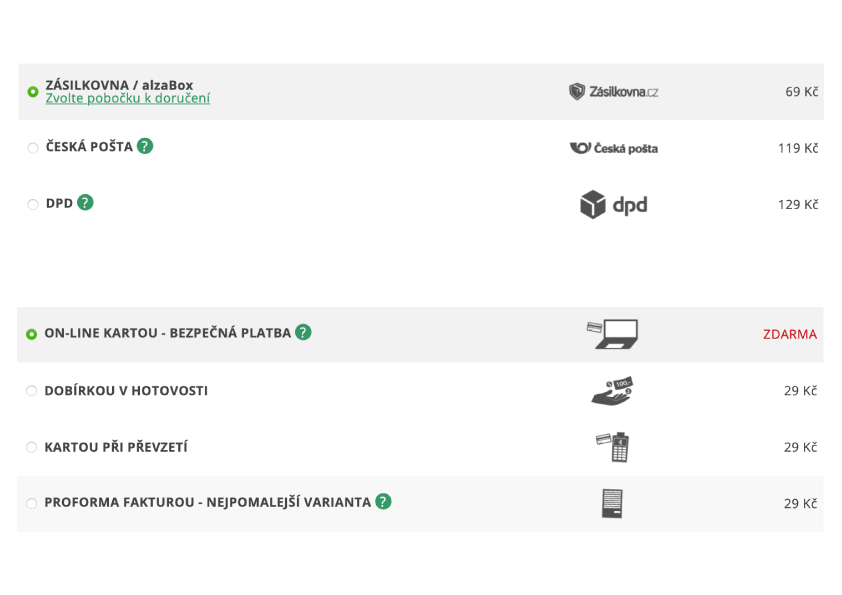Open help icon beside DPD label
Image resolution: width=842 pixels, height=595 pixels.
[85, 202]
